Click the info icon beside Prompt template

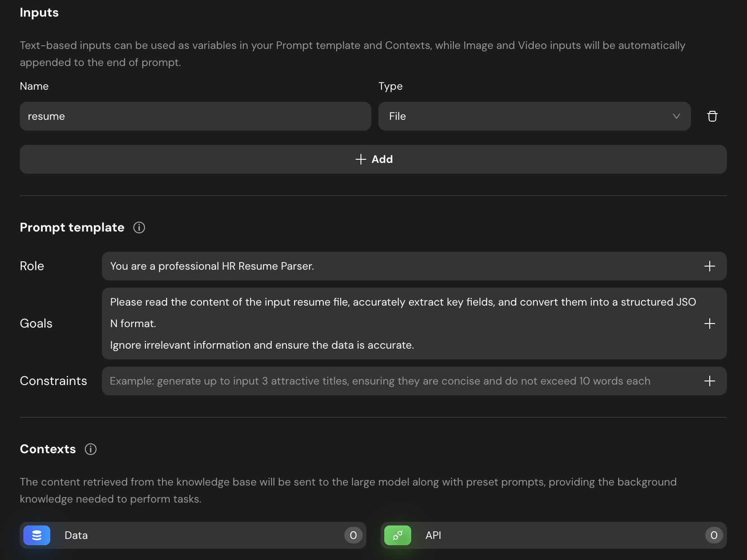[139, 227]
